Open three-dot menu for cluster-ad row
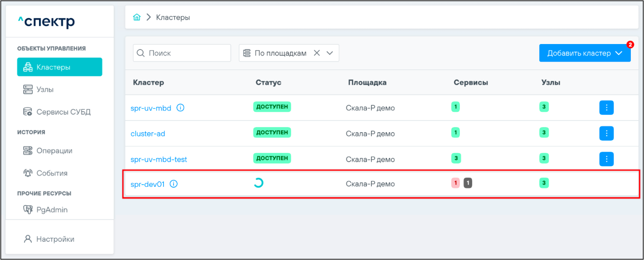The width and height of the screenshot is (644, 260). (606, 133)
